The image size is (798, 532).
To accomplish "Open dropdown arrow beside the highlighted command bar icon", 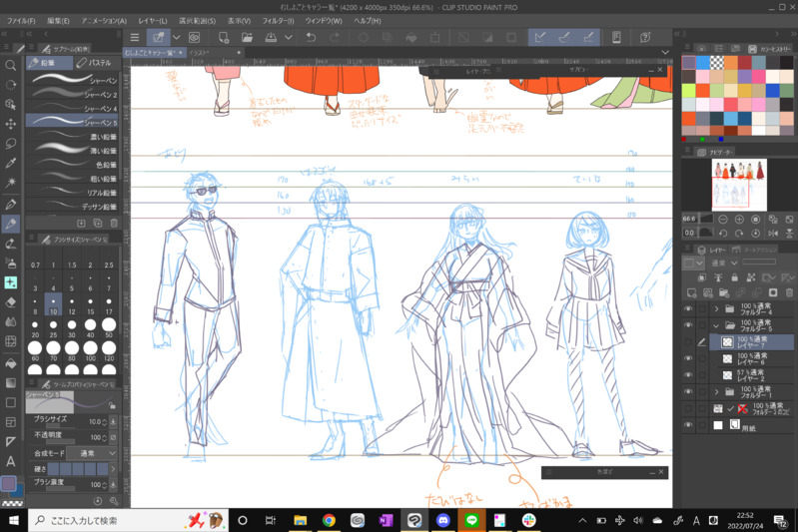I will pyautogui.click(x=176, y=37).
